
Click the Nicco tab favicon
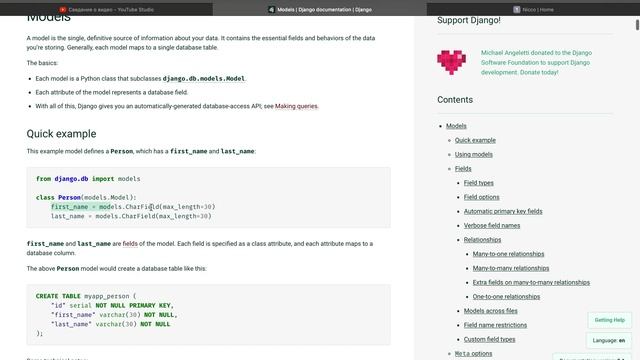(x=517, y=9)
